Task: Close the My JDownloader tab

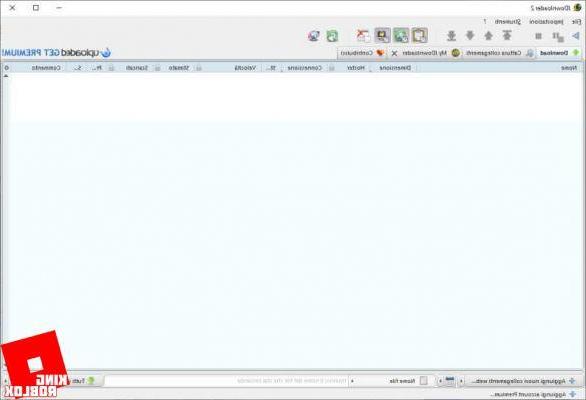Action: coord(394,53)
